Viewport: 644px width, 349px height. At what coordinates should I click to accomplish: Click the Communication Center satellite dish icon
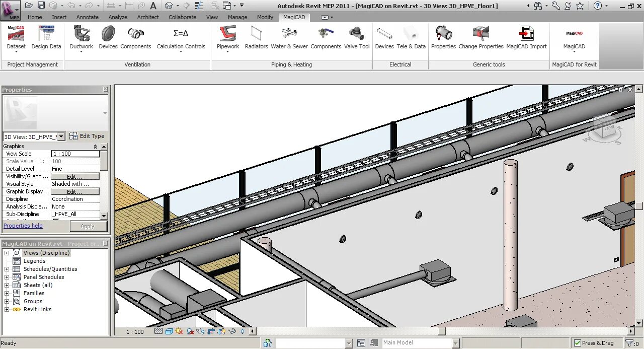click(x=568, y=6)
